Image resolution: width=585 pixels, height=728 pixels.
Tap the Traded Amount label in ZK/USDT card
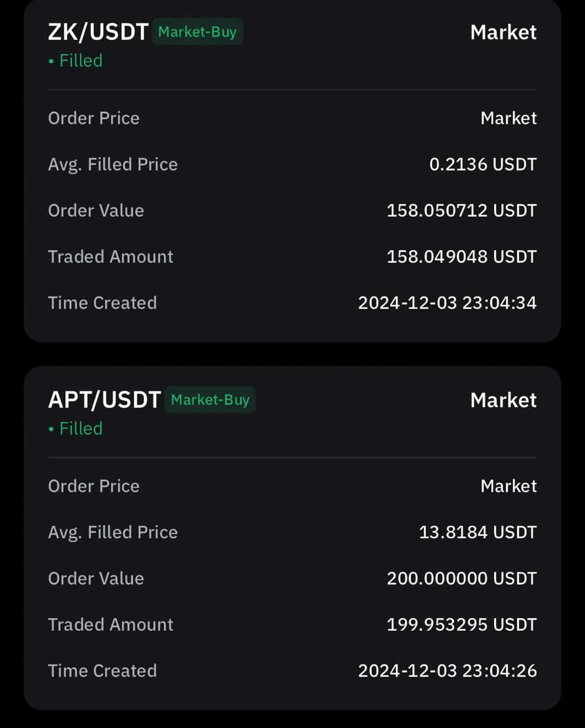110,257
